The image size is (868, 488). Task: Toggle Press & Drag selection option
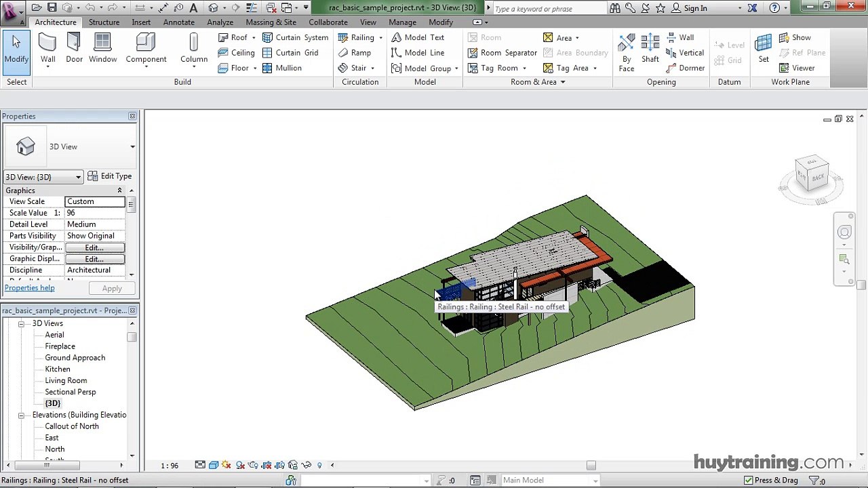[771, 481]
